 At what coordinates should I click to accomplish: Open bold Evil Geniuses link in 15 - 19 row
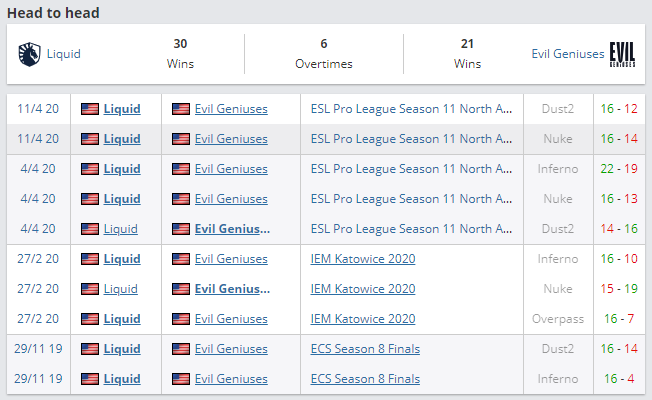232,289
